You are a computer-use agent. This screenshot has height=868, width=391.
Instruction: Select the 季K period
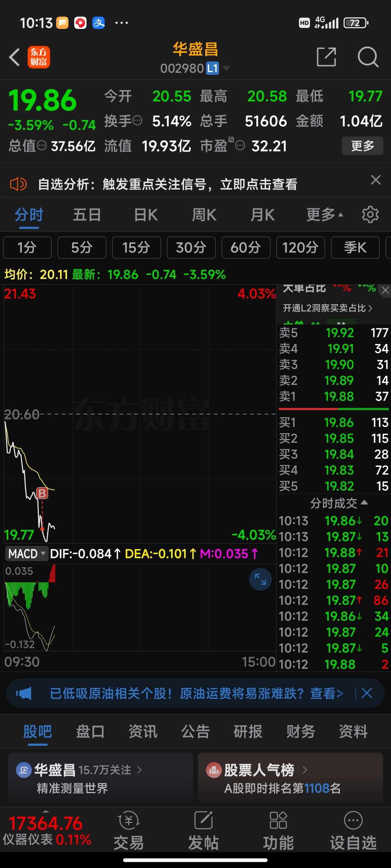[x=355, y=248]
